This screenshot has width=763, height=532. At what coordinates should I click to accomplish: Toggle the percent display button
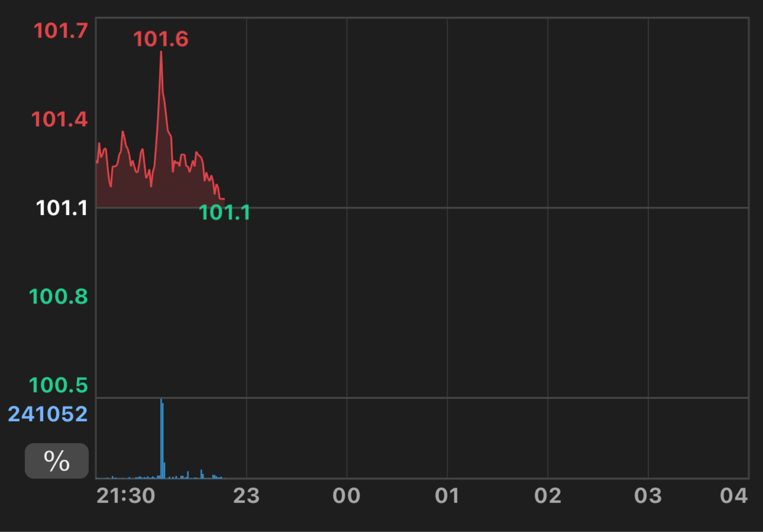click(x=57, y=461)
